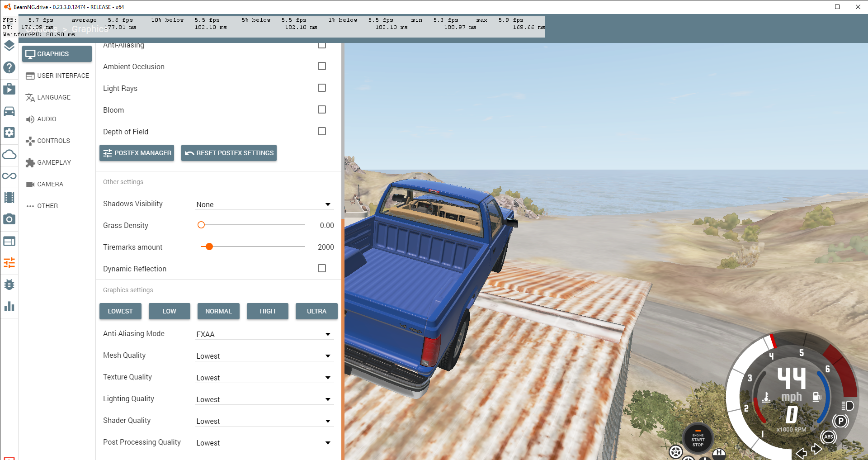
Task: Open the Anti-Aliasing Mode dropdown
Action: point(264,334)
